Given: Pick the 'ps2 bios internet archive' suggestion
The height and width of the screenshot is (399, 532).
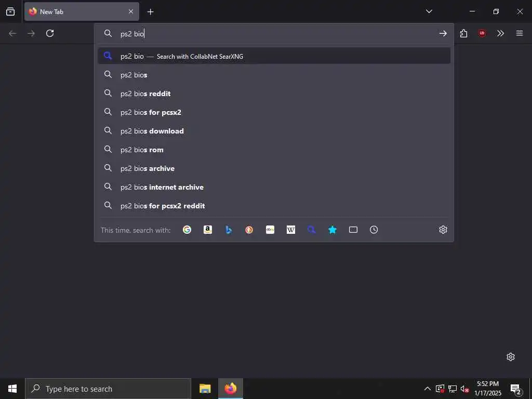Looking at the screenshot, I should [x=274, y=187].
